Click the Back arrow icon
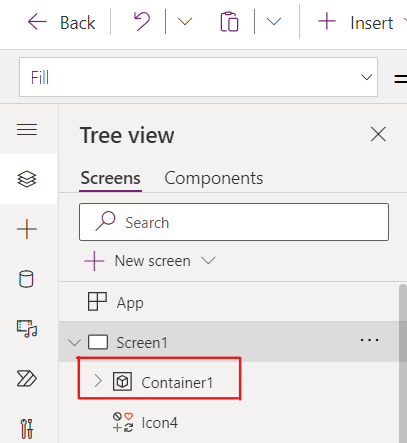Image resolution: width=407 pixels, height=443 pixels. (37, 22)
